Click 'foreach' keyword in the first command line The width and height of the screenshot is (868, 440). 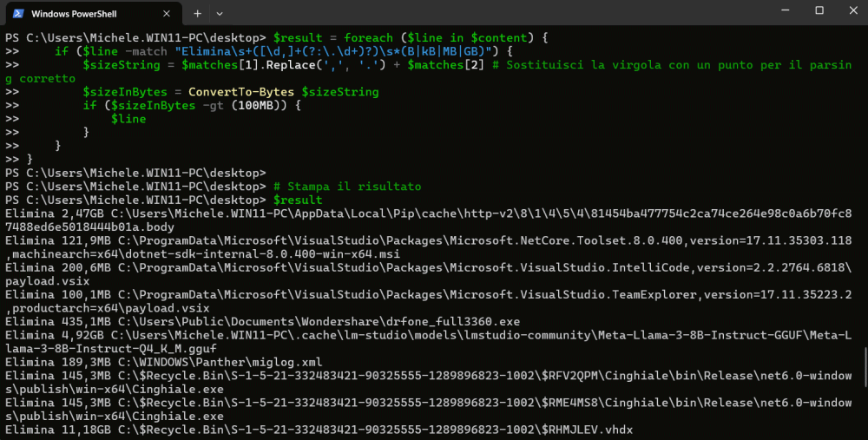click(x=368, y=37)
